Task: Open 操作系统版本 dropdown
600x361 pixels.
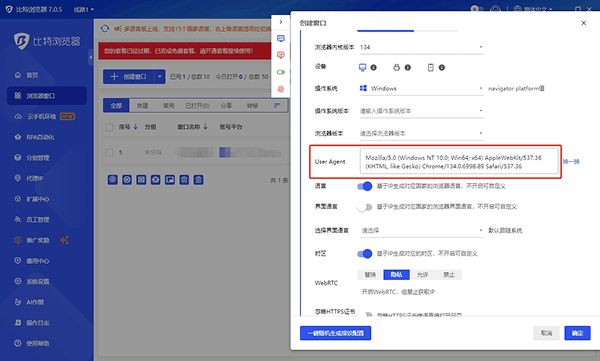Action: pyautogui.click(x=421, y=111)
